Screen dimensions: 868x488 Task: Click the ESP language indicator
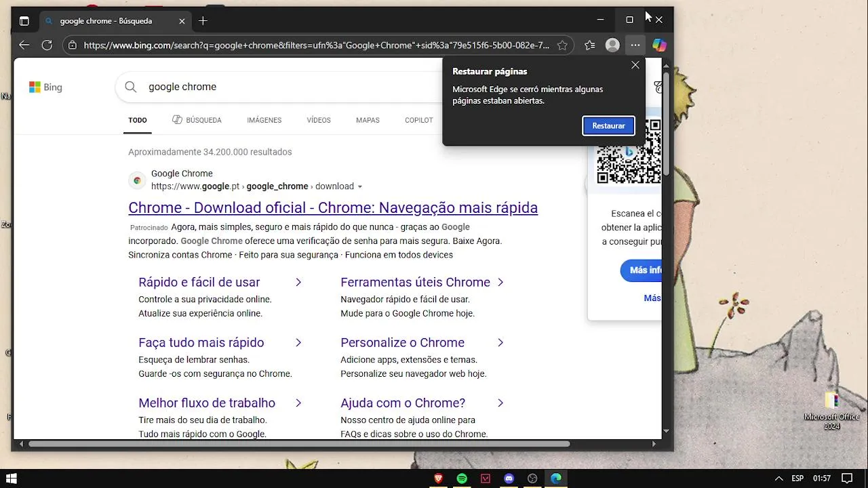click(x=797, y=479)
